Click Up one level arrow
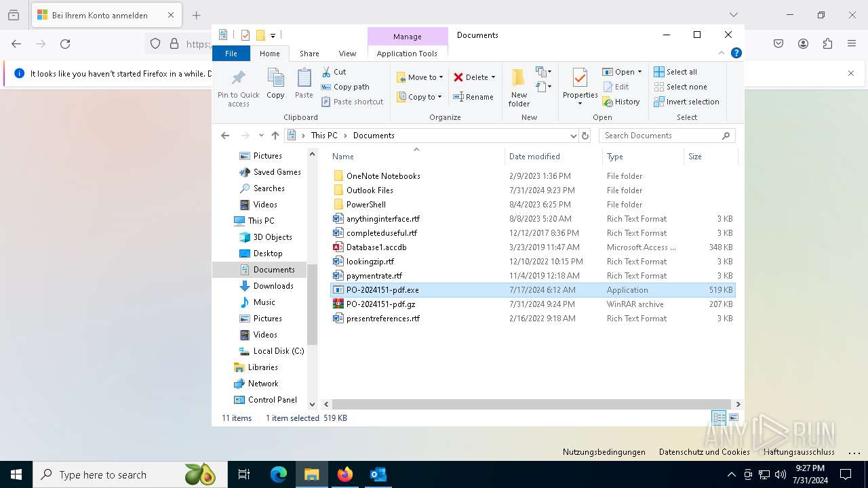The height and width of the screenshot is (488, 868). 275,136
